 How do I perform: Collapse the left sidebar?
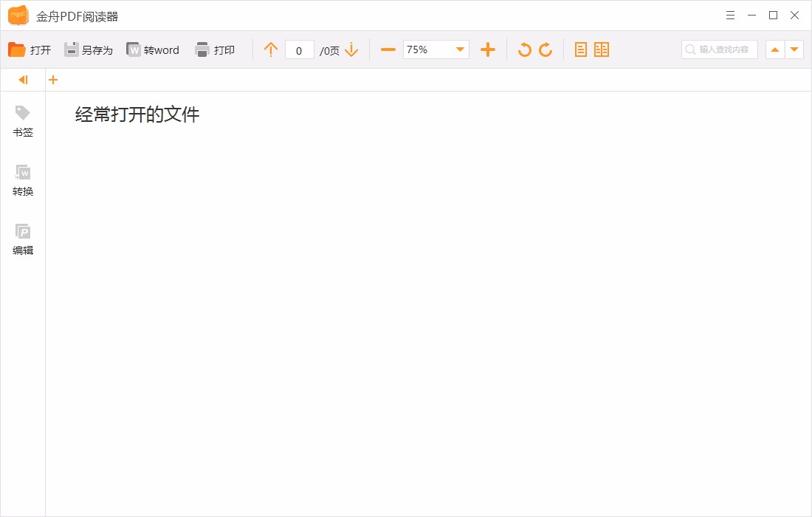click(x=21, y=79)
